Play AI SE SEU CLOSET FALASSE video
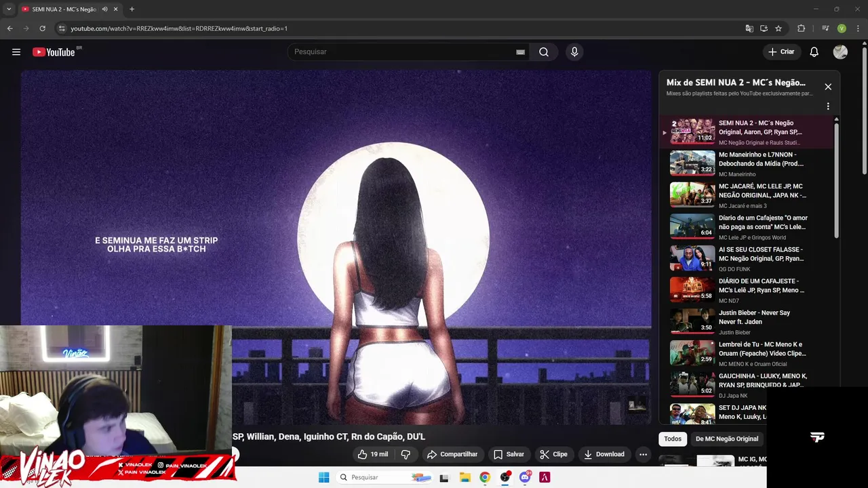The image size is (868, 488). [x=746, y=258]
